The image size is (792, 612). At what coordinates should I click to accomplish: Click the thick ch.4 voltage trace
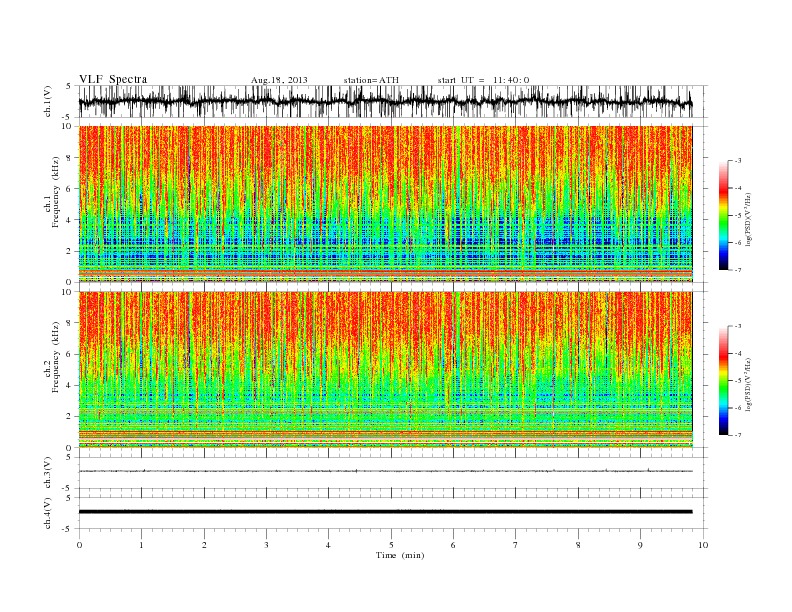click(385, 512)
